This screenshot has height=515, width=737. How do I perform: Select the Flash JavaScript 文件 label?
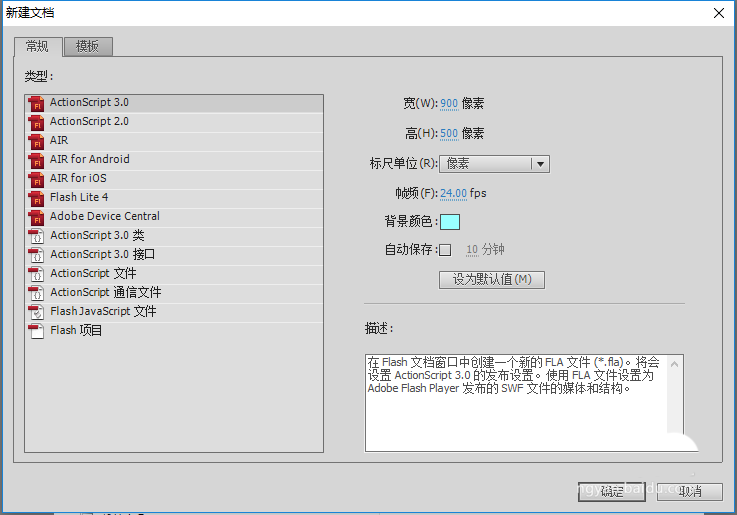(103, 311)
